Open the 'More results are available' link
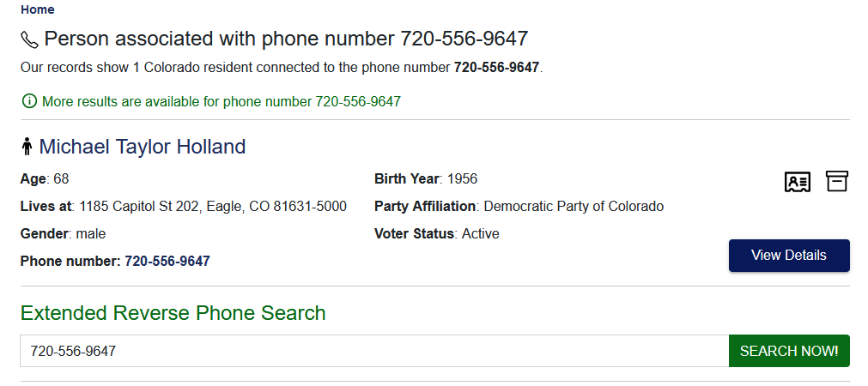The image size is (868, 386). coord(221,101)
